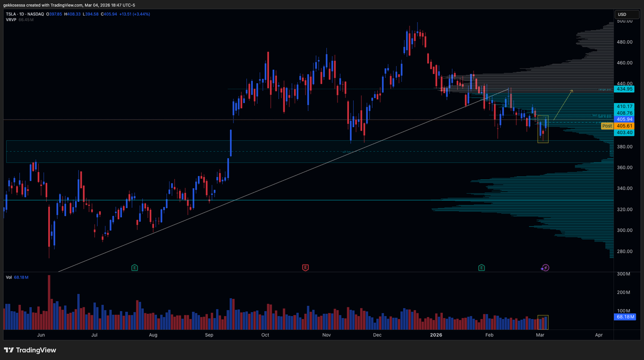Click the Nov label on time axis
This screenshot has width=644, height=360.
click(326, 335)
